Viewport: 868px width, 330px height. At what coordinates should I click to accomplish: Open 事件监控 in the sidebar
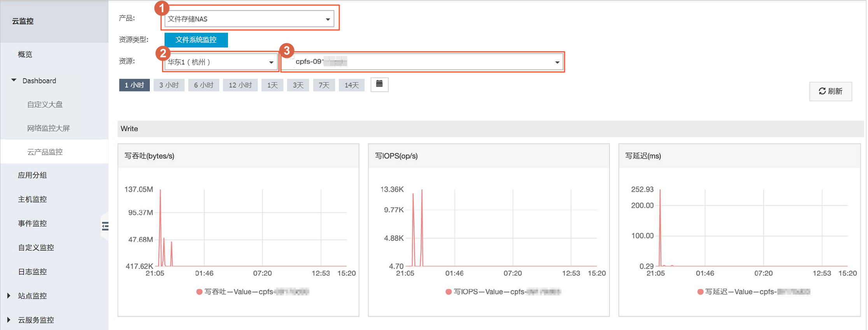click(32, 223)
